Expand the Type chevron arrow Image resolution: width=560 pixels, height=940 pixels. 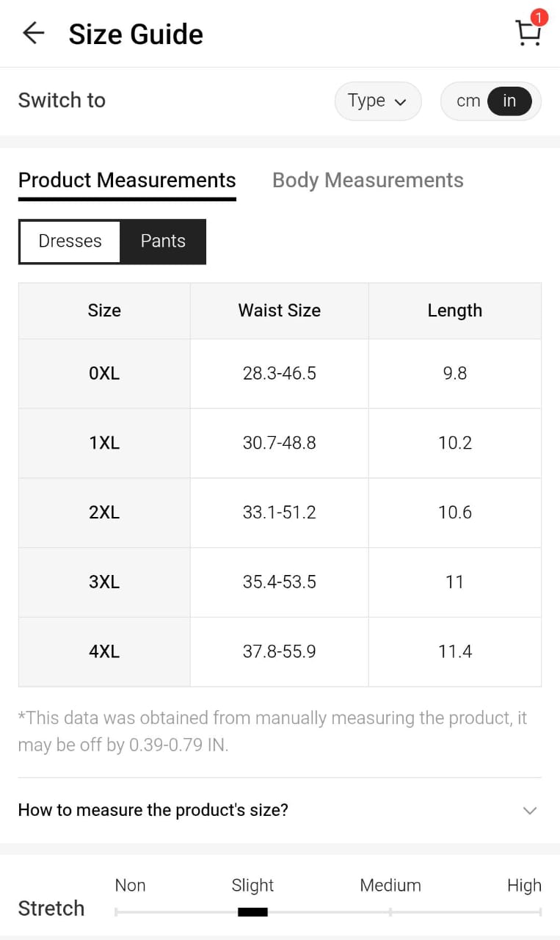coord(400,102)
